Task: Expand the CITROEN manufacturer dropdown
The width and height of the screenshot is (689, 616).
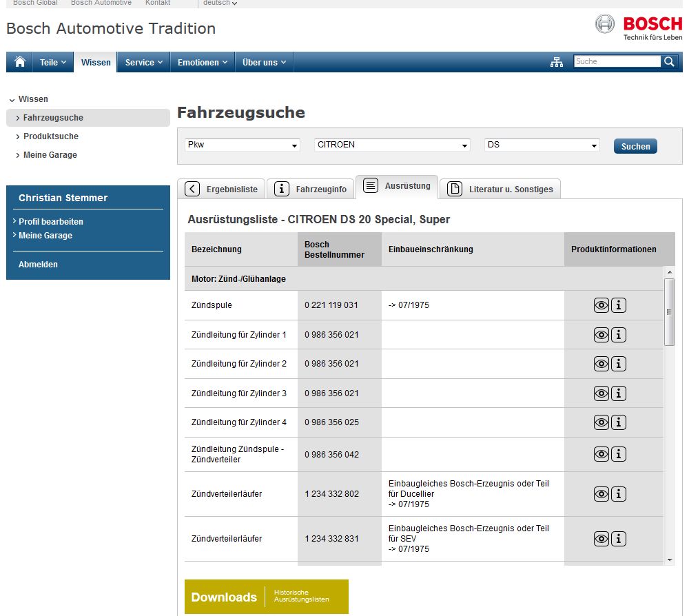Action: point(392,145)
